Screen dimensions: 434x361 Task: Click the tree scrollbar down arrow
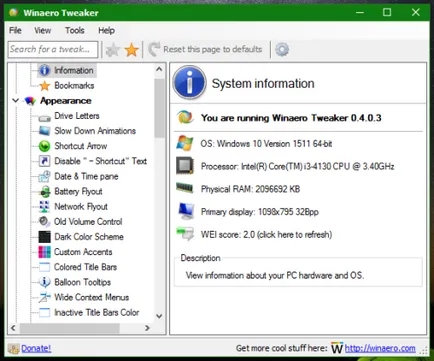(159, 316)
